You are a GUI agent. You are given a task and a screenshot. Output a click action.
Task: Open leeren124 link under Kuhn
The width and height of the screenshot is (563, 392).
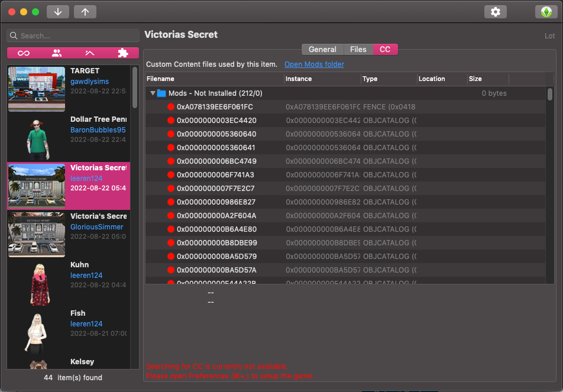[x=86, y=276]
